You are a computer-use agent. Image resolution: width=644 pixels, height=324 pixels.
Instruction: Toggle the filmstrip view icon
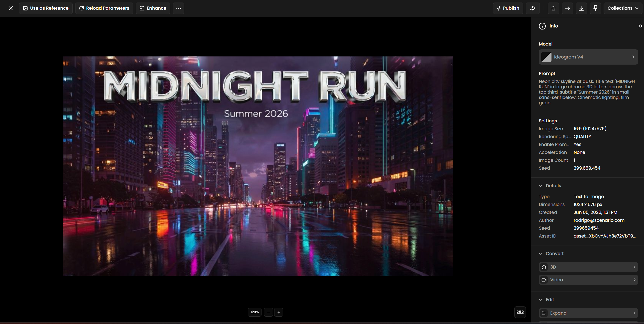[520, 312]
